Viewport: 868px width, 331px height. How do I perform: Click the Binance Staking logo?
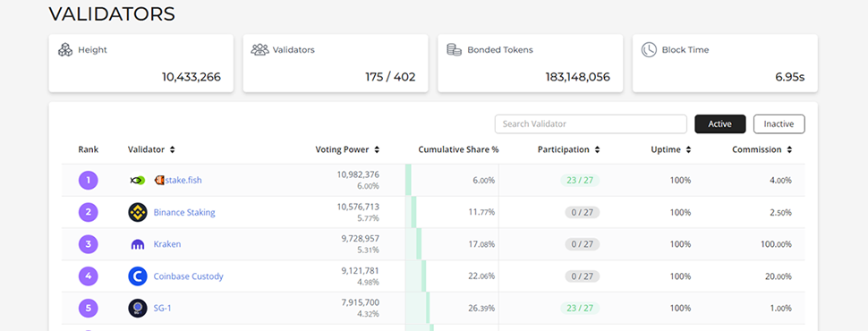138,212
